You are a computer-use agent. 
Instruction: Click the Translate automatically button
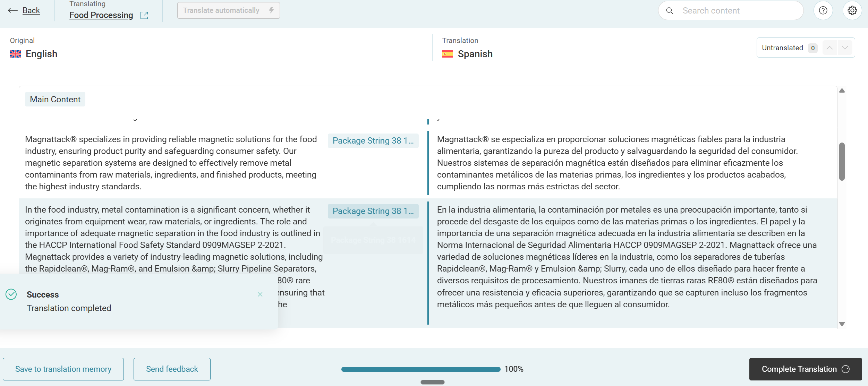(228, 10)
